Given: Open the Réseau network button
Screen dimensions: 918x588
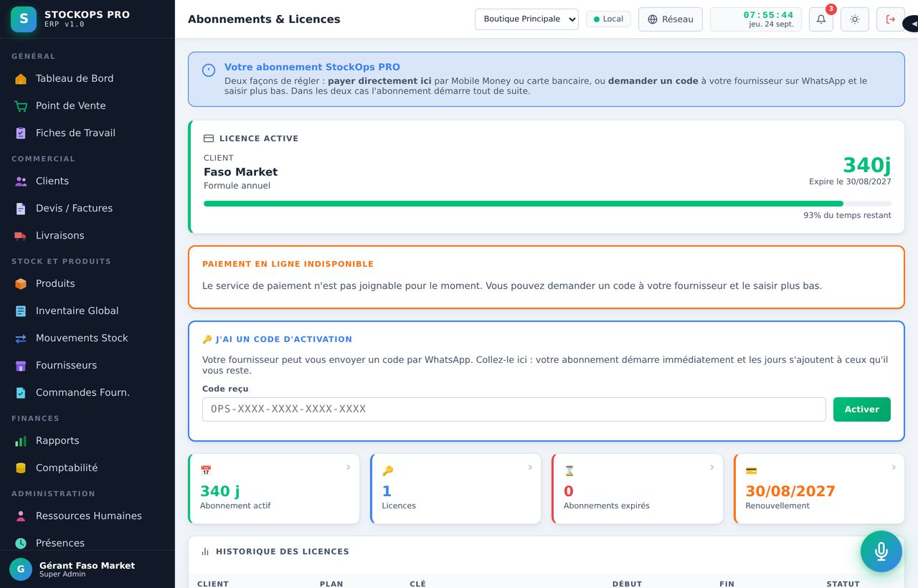Looking at the screenshot, I should tap(671, 19).
